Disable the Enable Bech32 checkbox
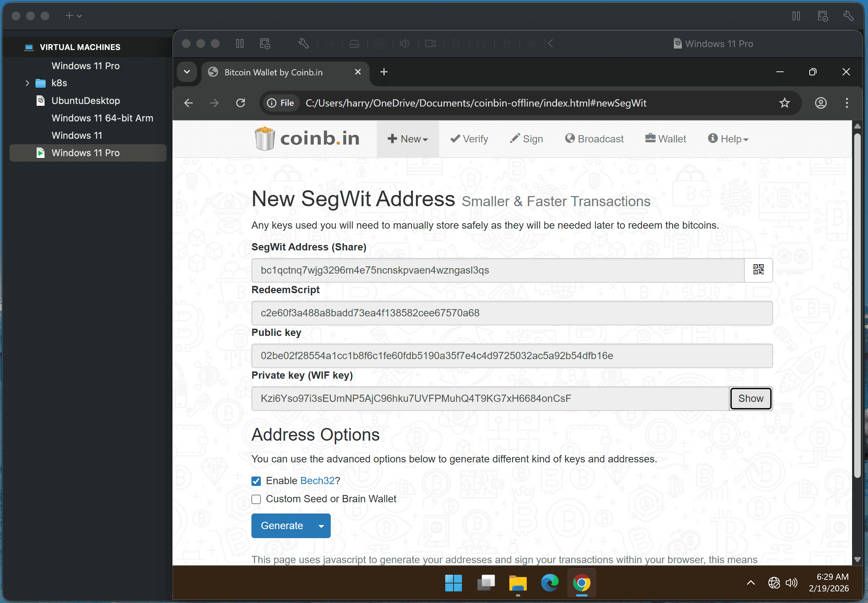The height and width of the screenshot is (603, 868). pyautogui.click(x=256, y=481)
